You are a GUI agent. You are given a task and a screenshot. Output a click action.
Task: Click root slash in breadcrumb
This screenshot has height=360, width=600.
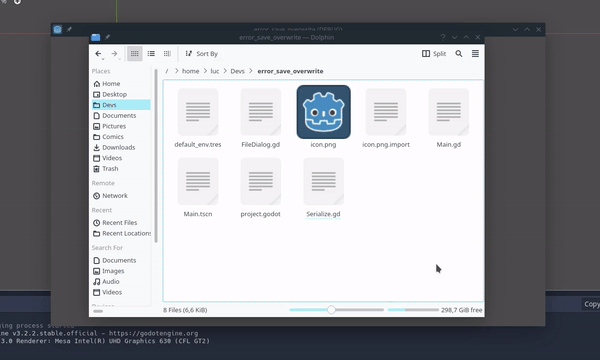tap(167, 71)
